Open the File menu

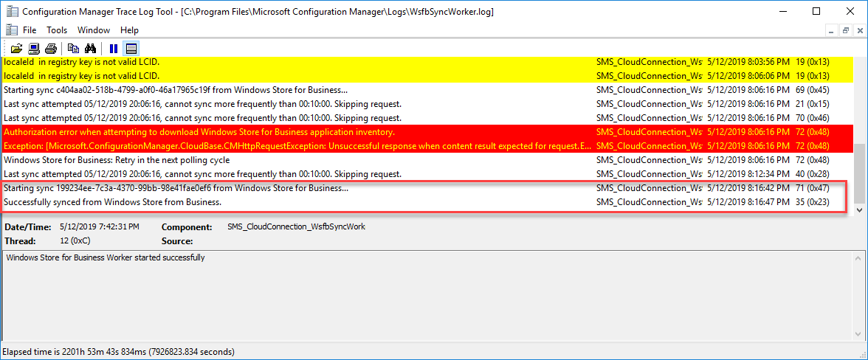pos(30,30)
